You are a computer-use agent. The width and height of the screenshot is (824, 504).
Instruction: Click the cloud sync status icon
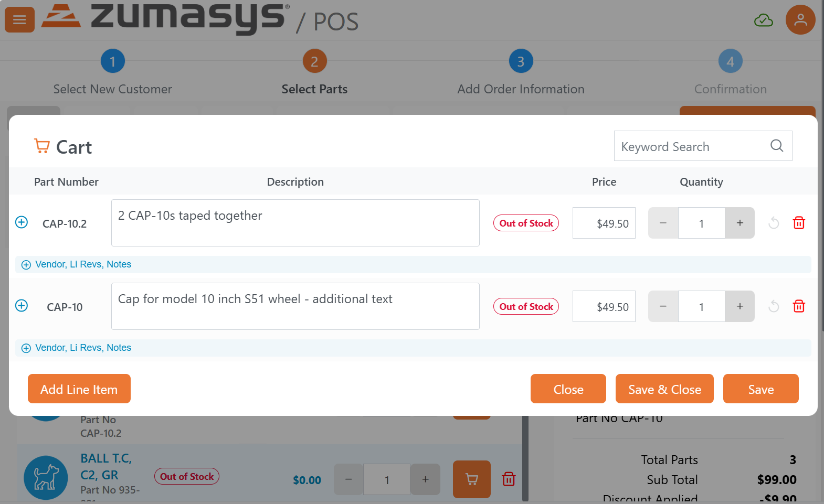point(763,20)
